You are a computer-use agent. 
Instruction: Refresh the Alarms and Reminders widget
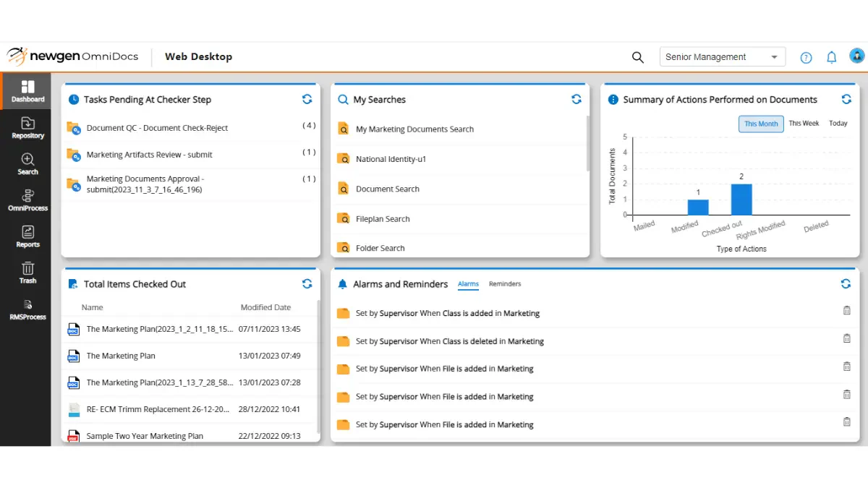[846, 284]
